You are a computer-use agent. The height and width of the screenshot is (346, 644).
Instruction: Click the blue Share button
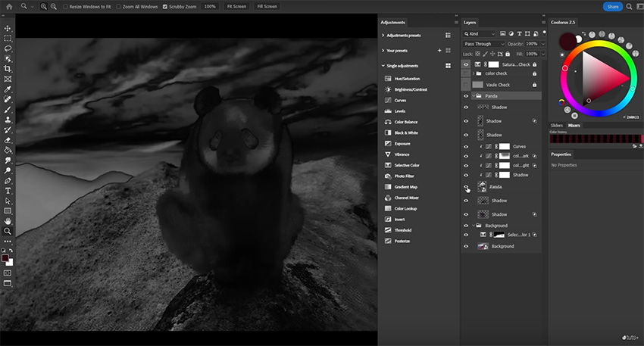pyautogui.click(x=613, y=6)
